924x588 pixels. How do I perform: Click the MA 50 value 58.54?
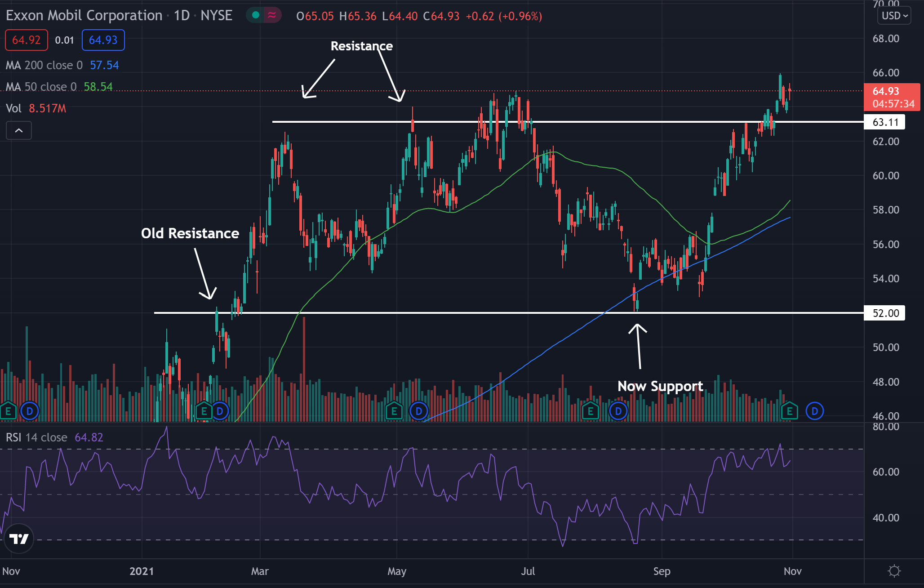point(98,87)
